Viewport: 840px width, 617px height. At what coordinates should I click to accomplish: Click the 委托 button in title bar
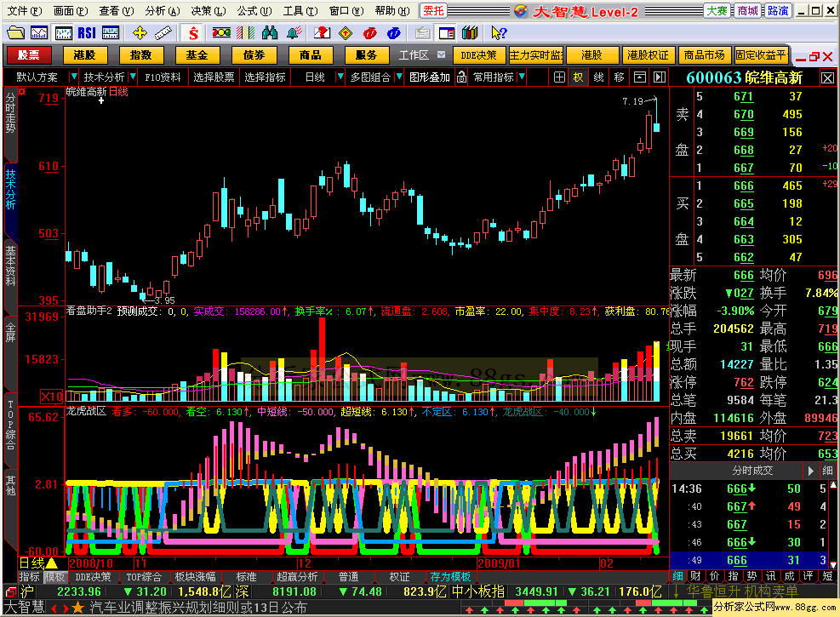pos(433,11)
